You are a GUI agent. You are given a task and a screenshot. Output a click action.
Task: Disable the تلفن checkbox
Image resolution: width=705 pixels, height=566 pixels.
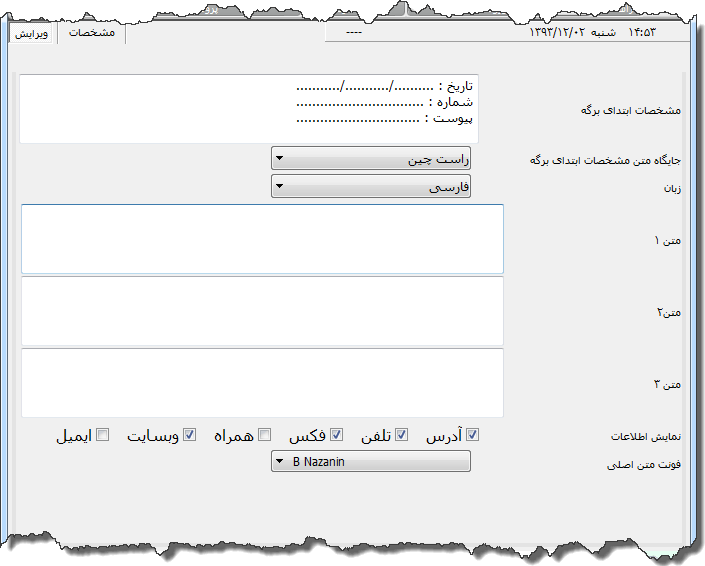coord(402,435)
